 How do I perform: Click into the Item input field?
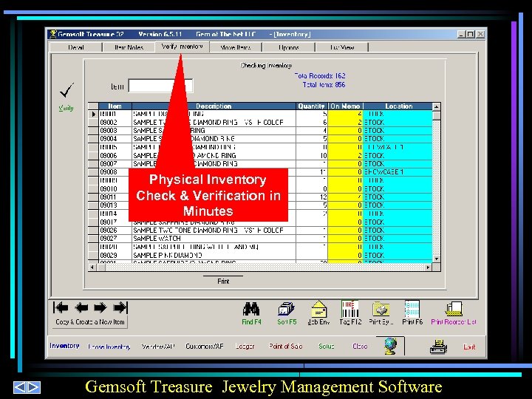click(x=160, y=86)
